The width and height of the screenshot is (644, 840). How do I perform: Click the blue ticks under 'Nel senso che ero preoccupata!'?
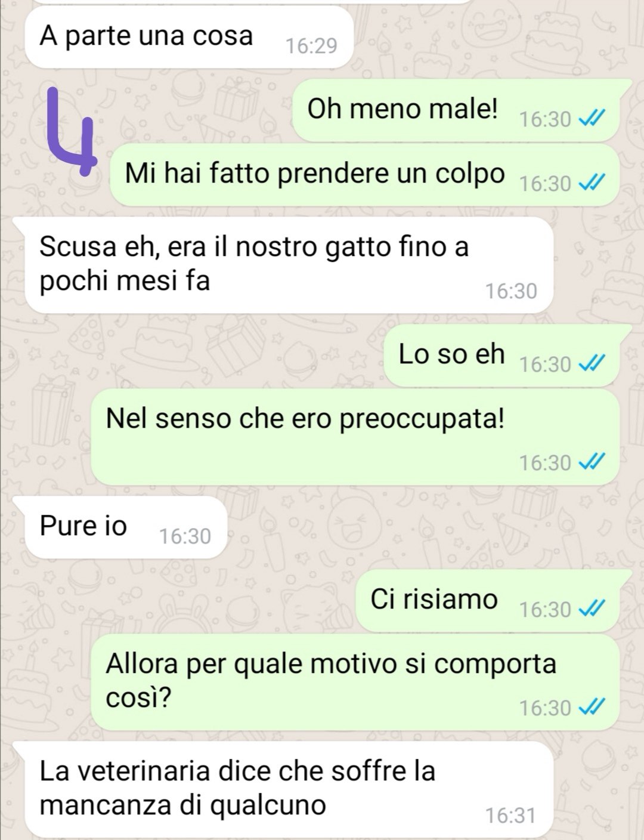point(593,462)
